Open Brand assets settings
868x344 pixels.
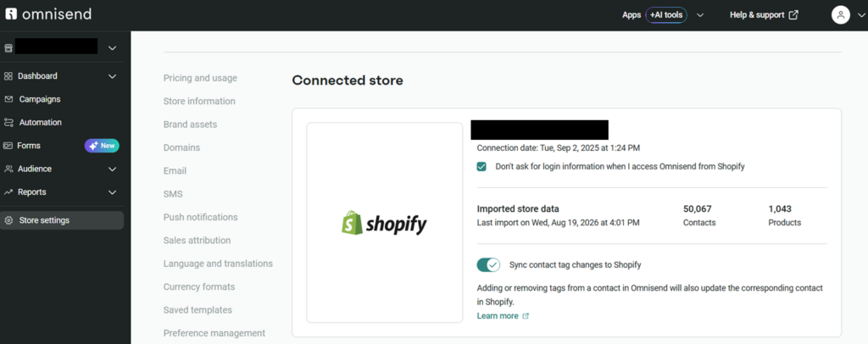(191, 125)
